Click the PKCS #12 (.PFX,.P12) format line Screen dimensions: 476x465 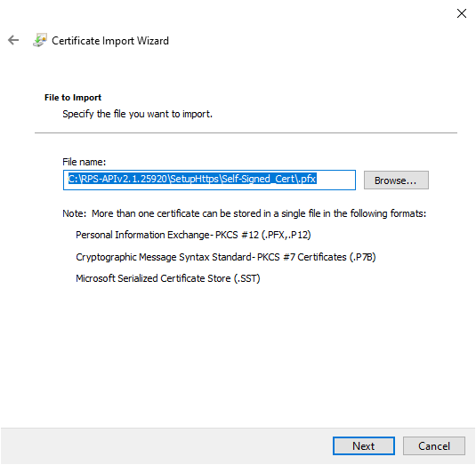(193, 235)
